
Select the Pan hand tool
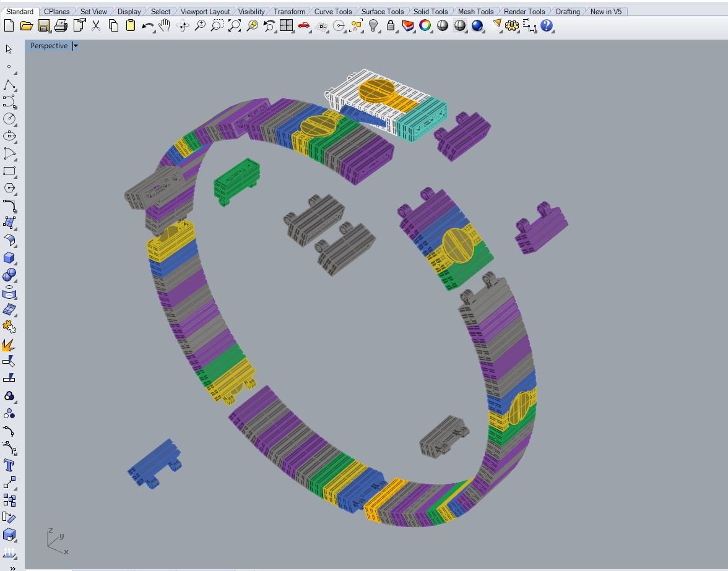pos(165,25)
